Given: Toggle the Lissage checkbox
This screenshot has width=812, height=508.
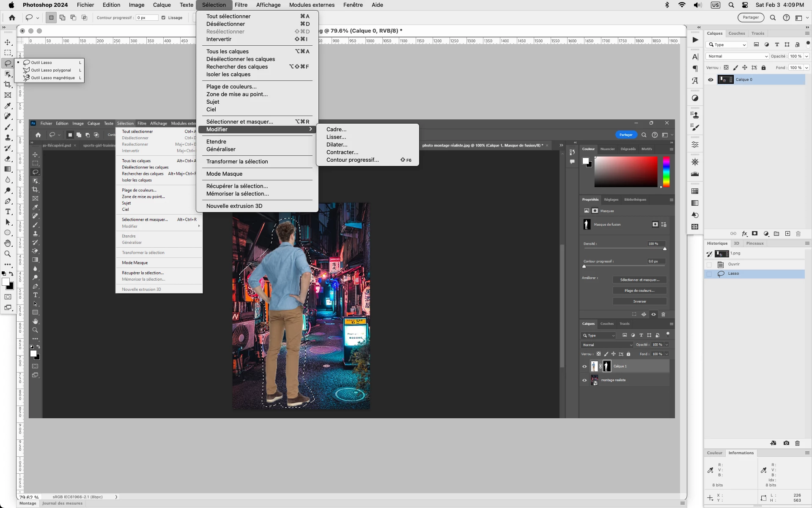Looking at the screenshot, I should [164, 18].
